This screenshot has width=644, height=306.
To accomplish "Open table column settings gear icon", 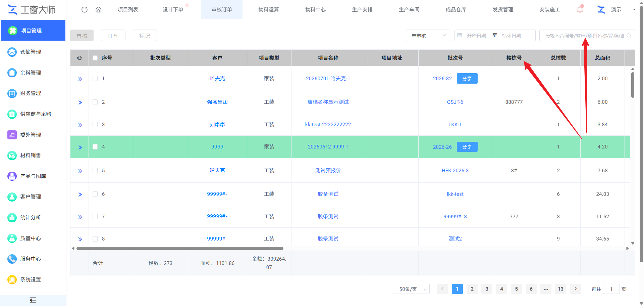I will [x=79, y=58].
